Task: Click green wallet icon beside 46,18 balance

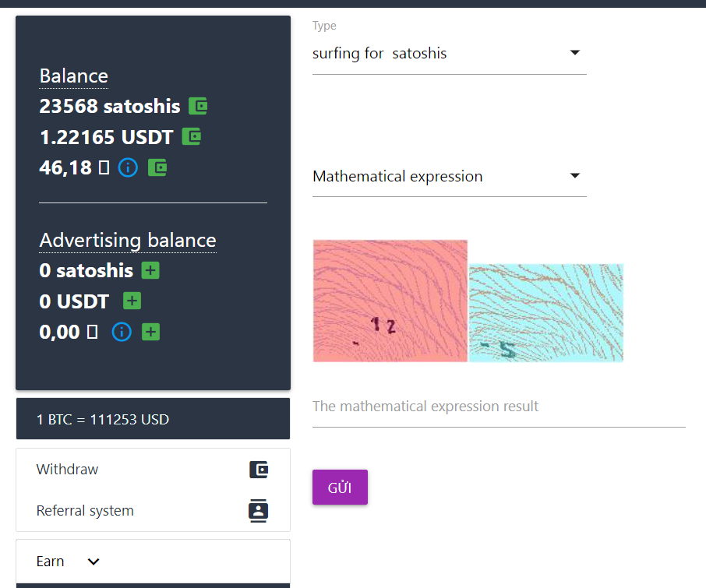Action: 157,167
